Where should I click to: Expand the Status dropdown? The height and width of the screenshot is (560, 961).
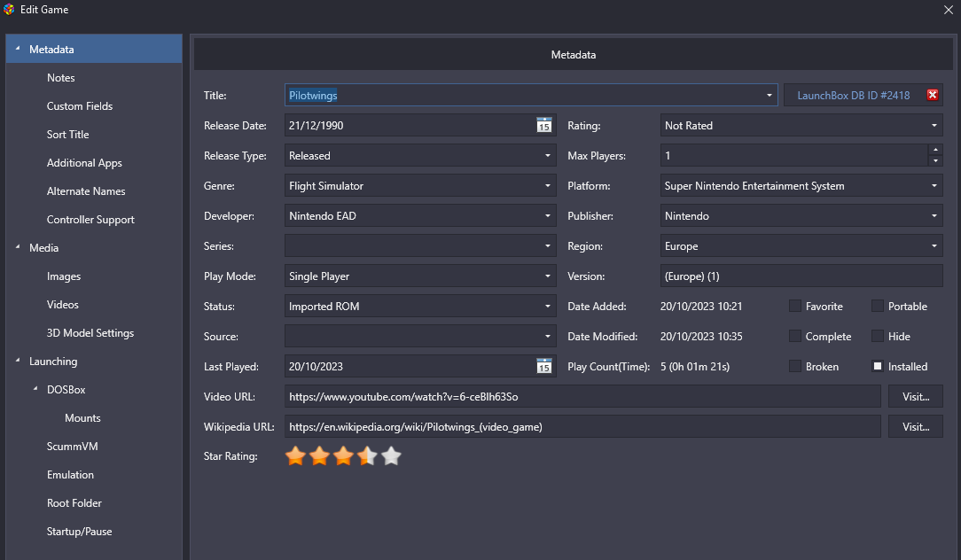pos(548,307)
